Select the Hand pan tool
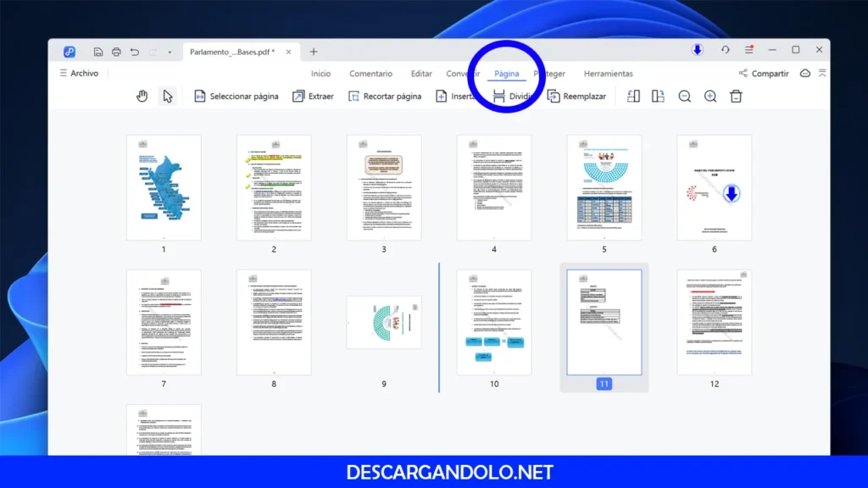868x488 pixels. [x=142, y=96]
